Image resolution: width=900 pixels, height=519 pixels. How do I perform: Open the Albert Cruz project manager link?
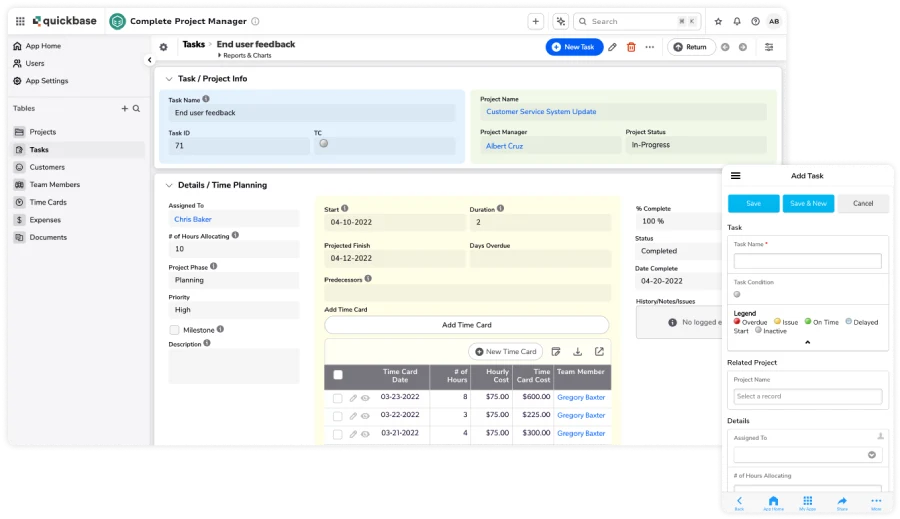click(505, 146)
